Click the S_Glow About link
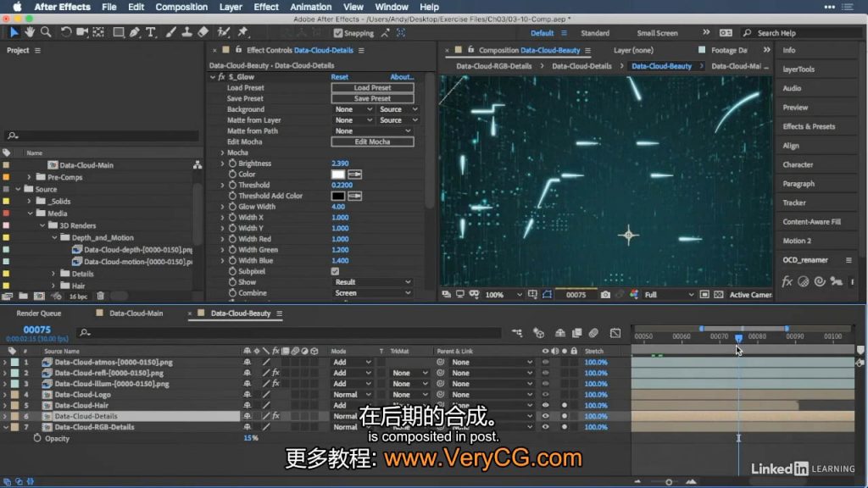Image resolution: width=868 pixels, height=488 pixels. click(x=402, y=77)
